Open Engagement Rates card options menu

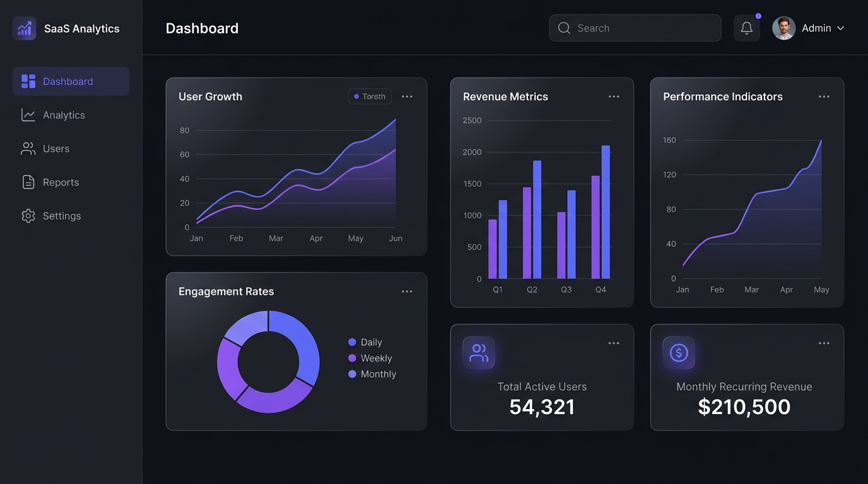pyautogui.click(x=407, y=291)
